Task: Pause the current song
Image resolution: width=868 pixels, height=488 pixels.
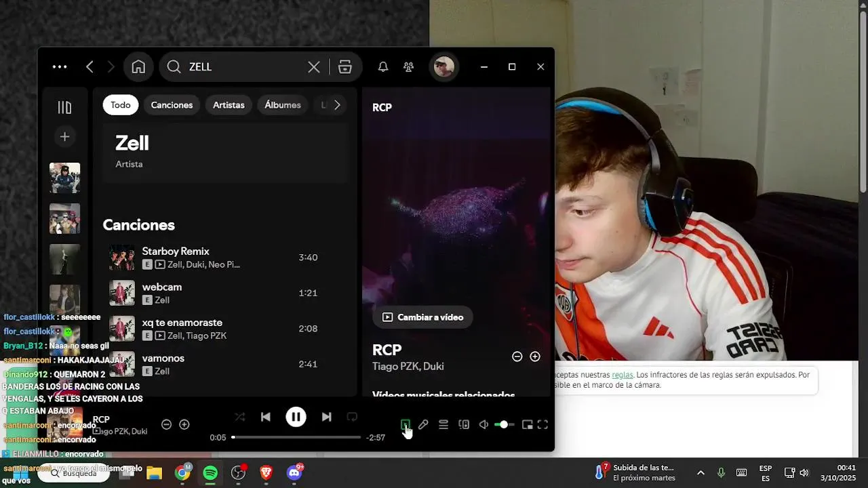Action: coord(296,417)
